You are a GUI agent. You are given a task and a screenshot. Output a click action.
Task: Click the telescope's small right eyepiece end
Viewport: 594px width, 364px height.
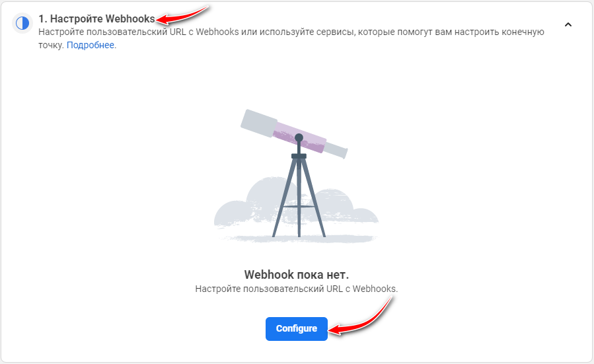(x=336, y=150)
